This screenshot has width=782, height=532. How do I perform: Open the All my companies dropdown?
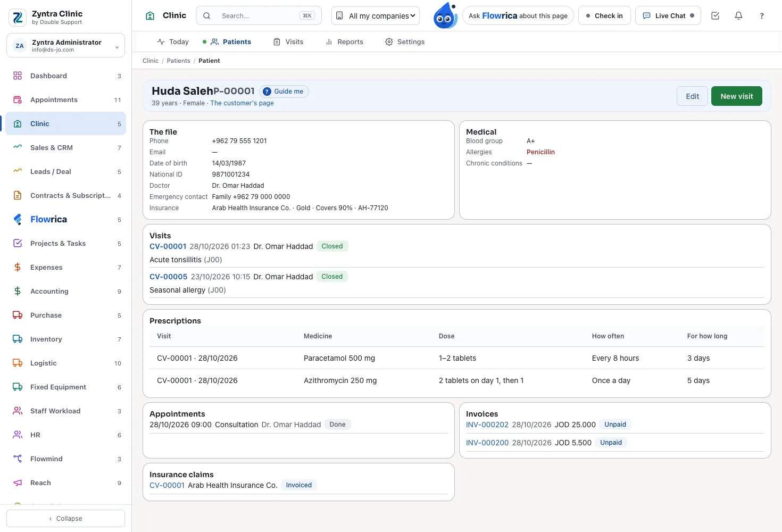point(376,16)
